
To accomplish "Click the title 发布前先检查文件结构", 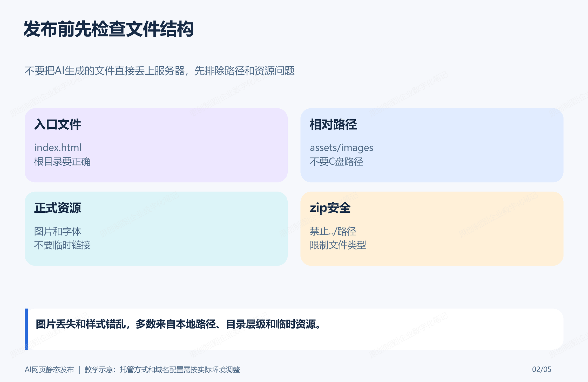I will click(x=109, y=29).
